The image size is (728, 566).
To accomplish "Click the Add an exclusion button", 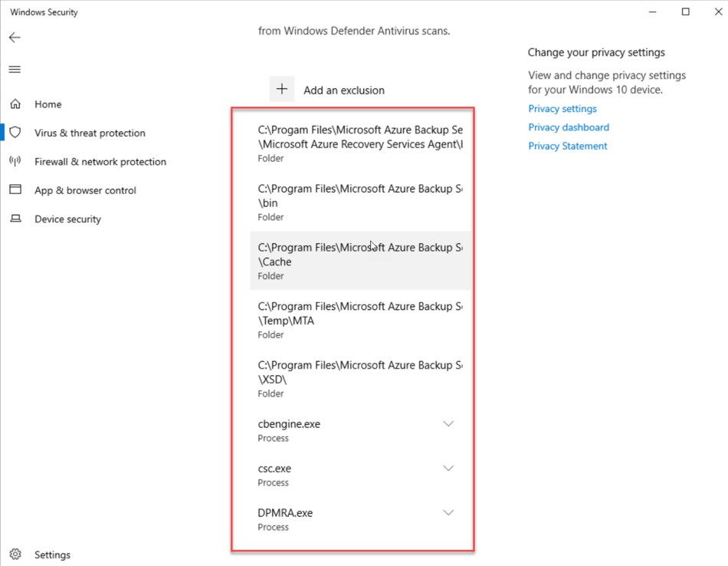I will pos(343,90).
